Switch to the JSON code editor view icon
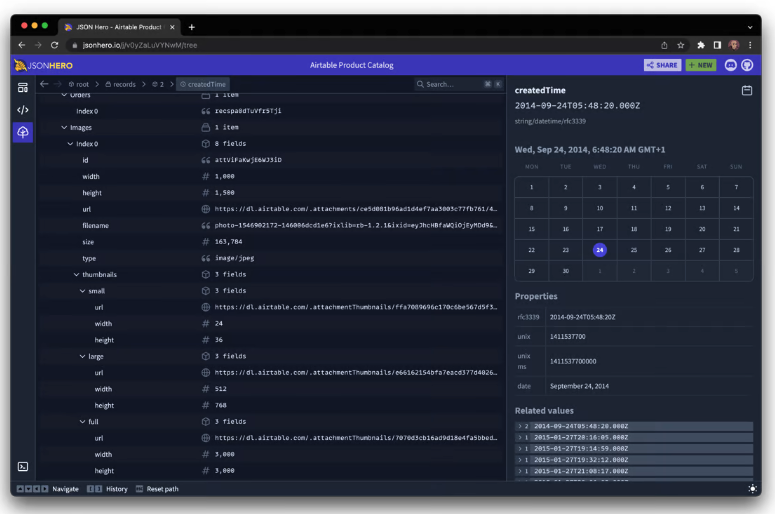Image resolution: width=775 pixels, height=514 pixels. coord(23,110)
